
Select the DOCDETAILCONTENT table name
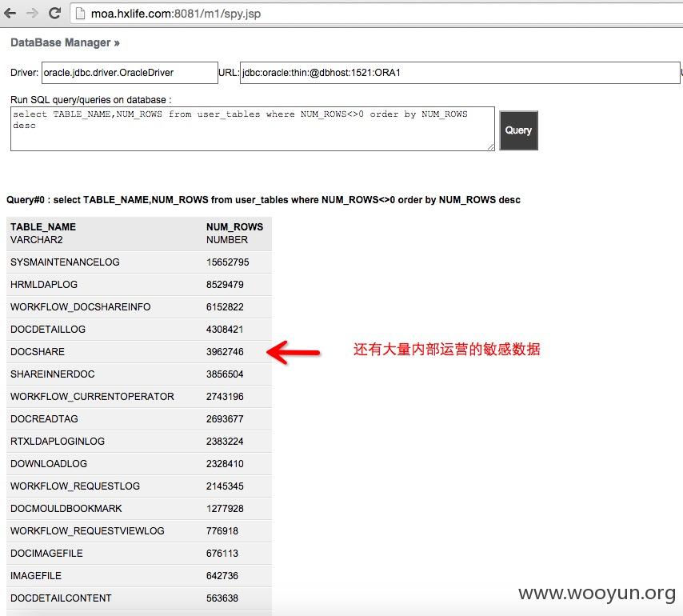click(x=61, y=598)
